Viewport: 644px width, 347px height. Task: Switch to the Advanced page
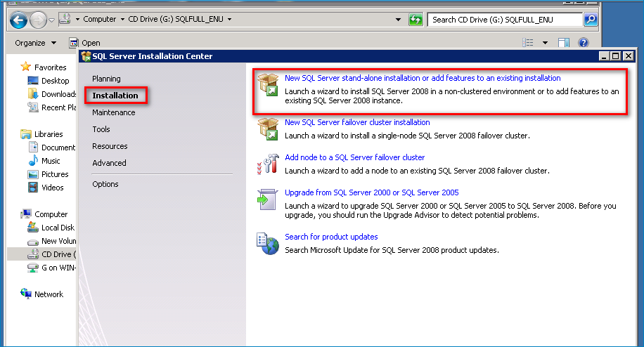point(109,163)
